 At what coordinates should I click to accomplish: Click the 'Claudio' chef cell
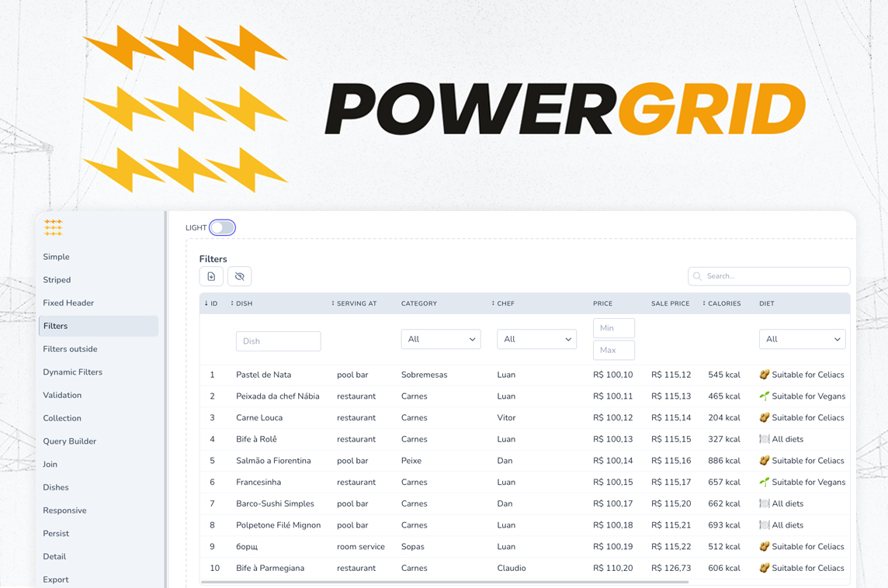[x=512, y=568]
